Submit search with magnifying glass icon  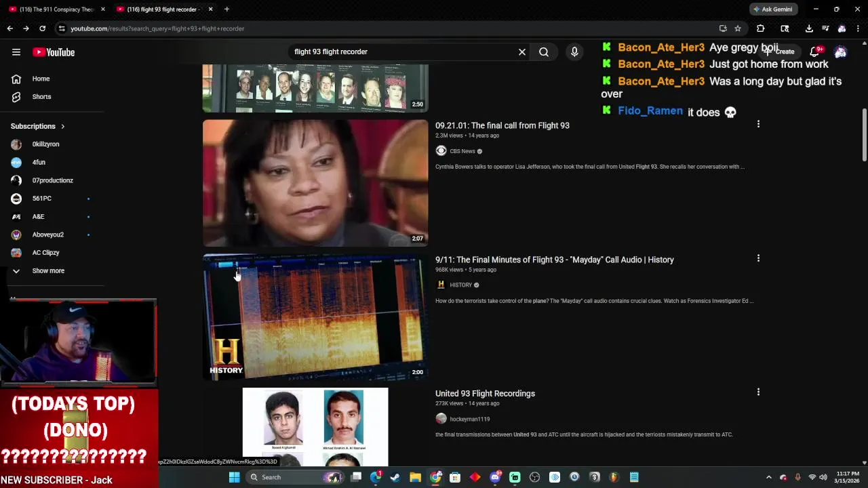tap(544, 52)
